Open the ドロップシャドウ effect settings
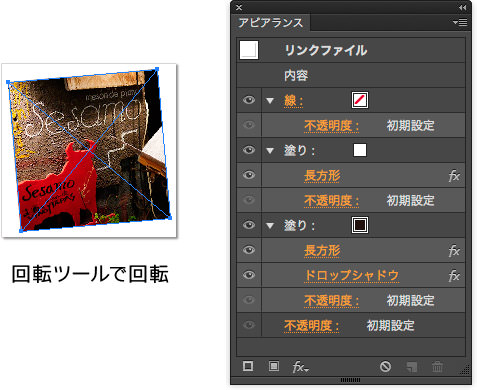 click(x=351, y=275)
